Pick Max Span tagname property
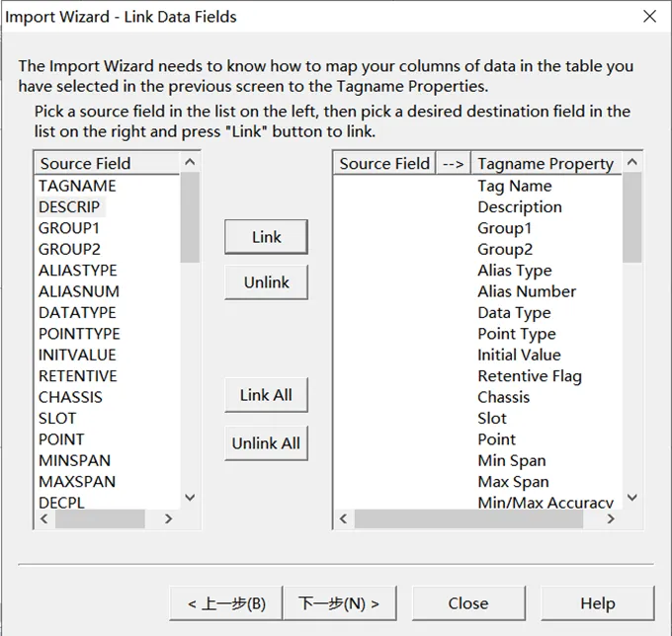672x636 pixels. [x=514, y=482]
